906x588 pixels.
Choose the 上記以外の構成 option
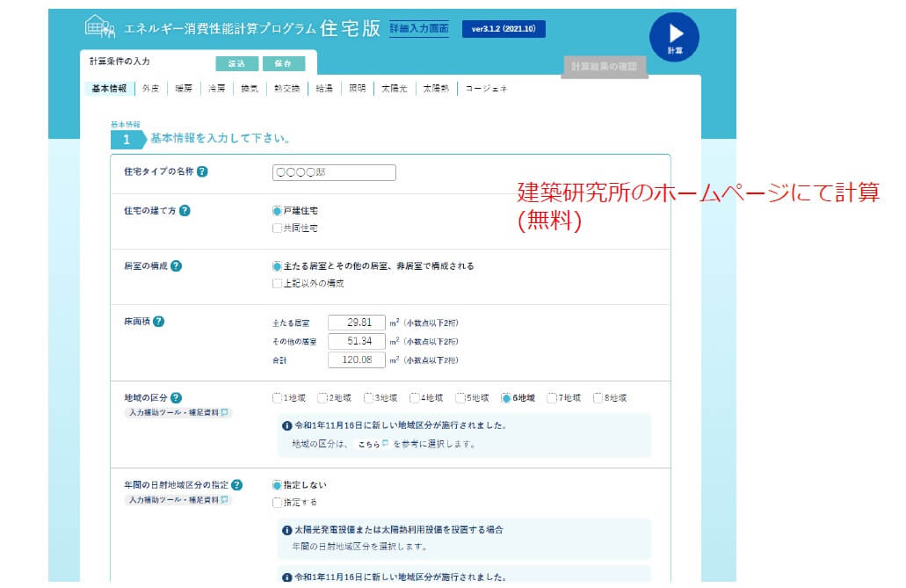[278, 284]
